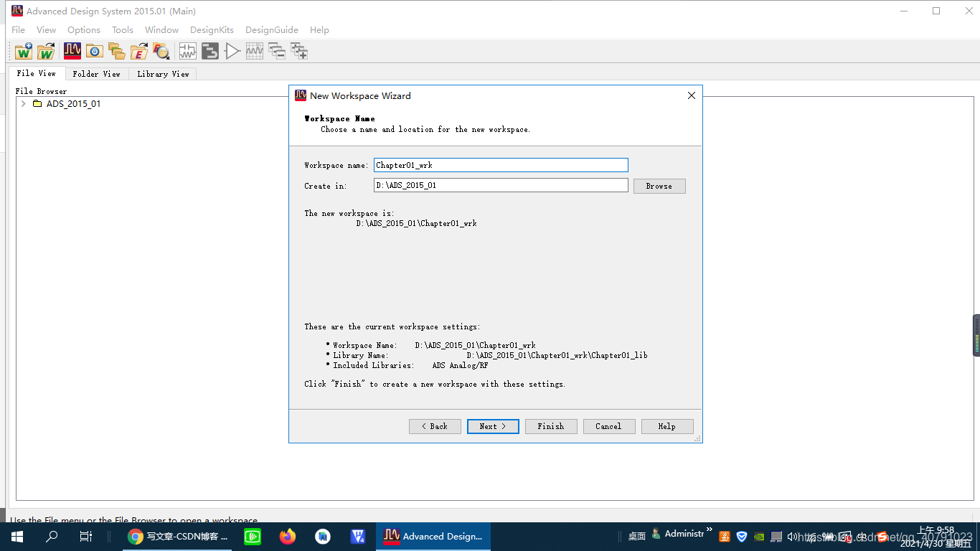Click the hide all windows icon

coord(277,51)
